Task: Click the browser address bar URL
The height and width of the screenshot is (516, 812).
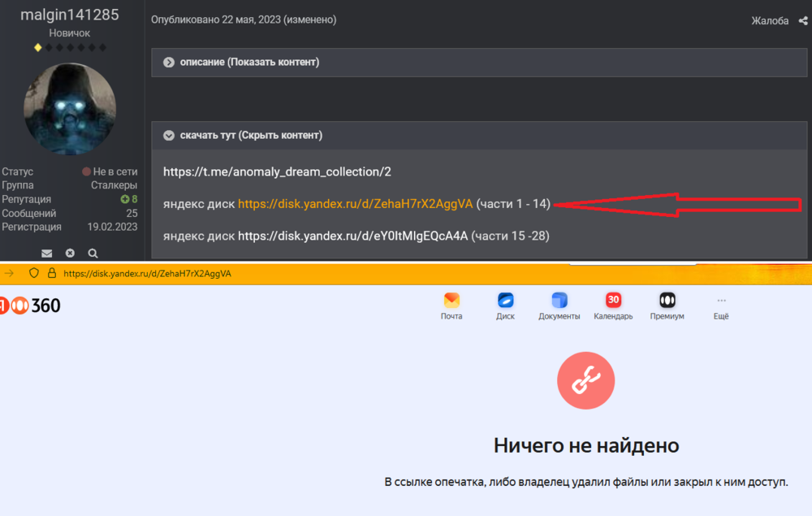Action: [x=148, y=274]
